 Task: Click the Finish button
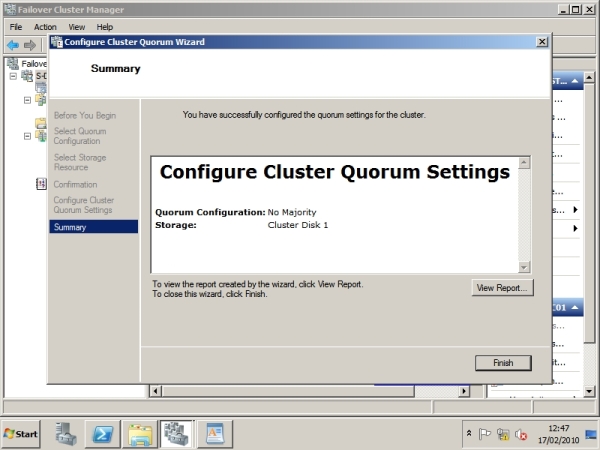pyautogui.click(x=503, y=363)
